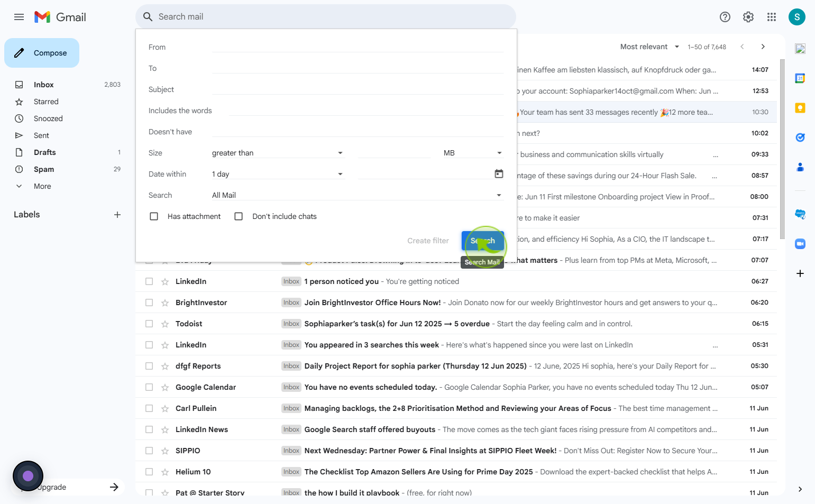Star the Carl Pullein email
Viewport: 815px width, 504px height.
coord(165,409)
